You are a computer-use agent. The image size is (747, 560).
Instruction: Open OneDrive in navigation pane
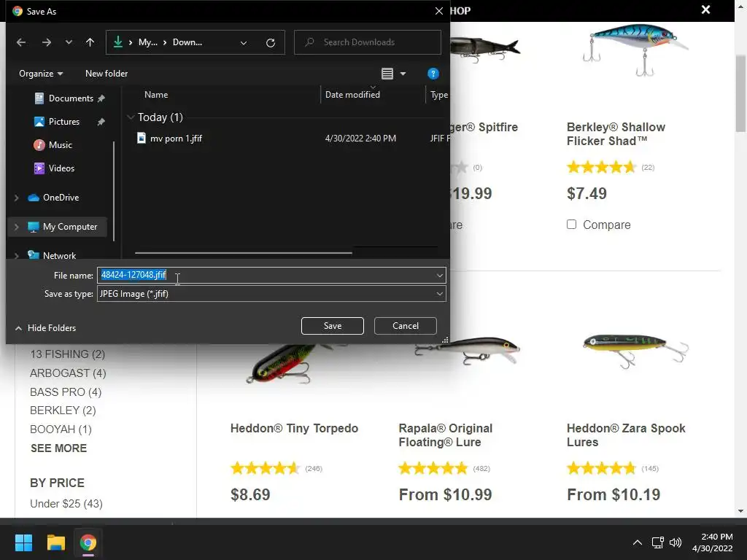61,197
